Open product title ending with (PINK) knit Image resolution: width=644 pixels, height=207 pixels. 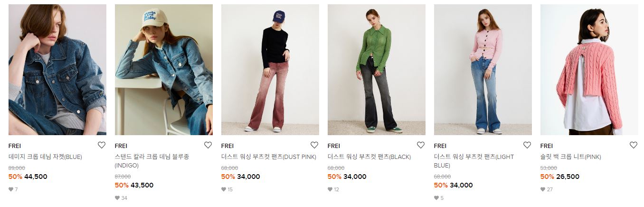570,157
